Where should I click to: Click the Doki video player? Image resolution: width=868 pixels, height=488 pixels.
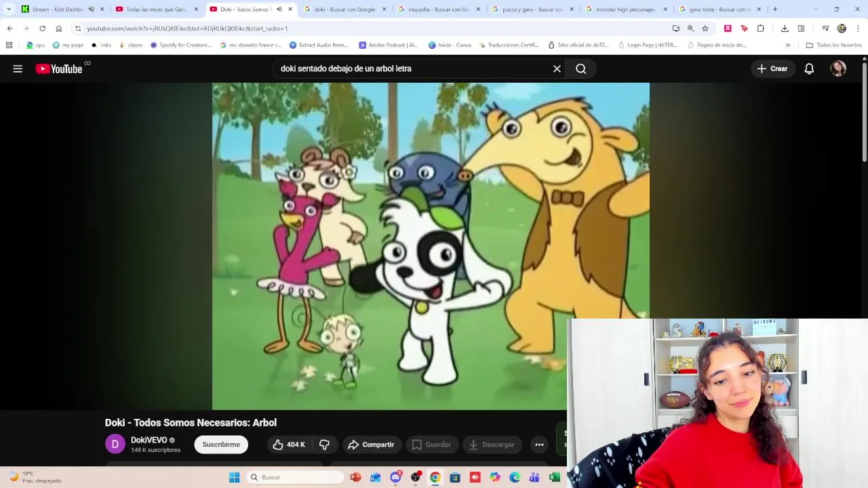431,246
